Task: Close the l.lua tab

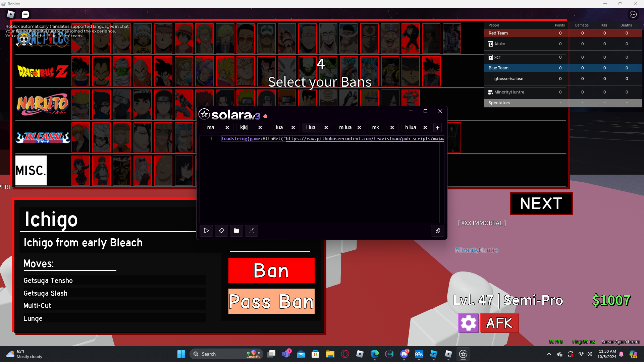Action: [x=326, y=127]
